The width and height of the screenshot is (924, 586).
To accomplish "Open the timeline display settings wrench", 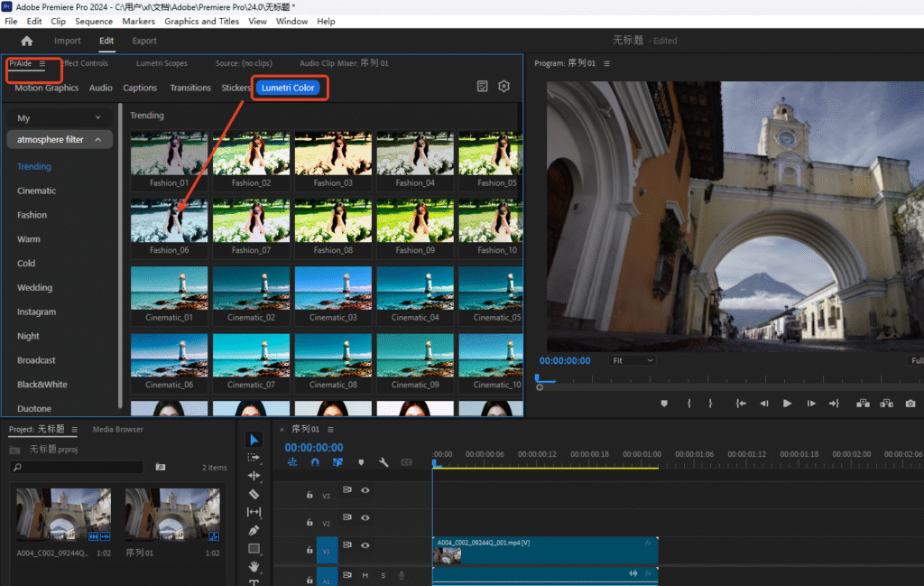I will pyautogui.click(x=383, y=461).
